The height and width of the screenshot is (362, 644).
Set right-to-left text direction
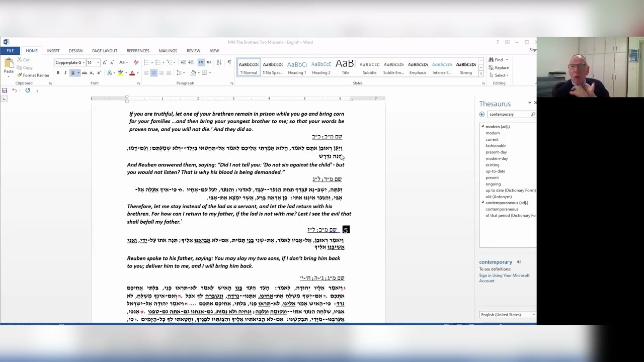(208, 62)
